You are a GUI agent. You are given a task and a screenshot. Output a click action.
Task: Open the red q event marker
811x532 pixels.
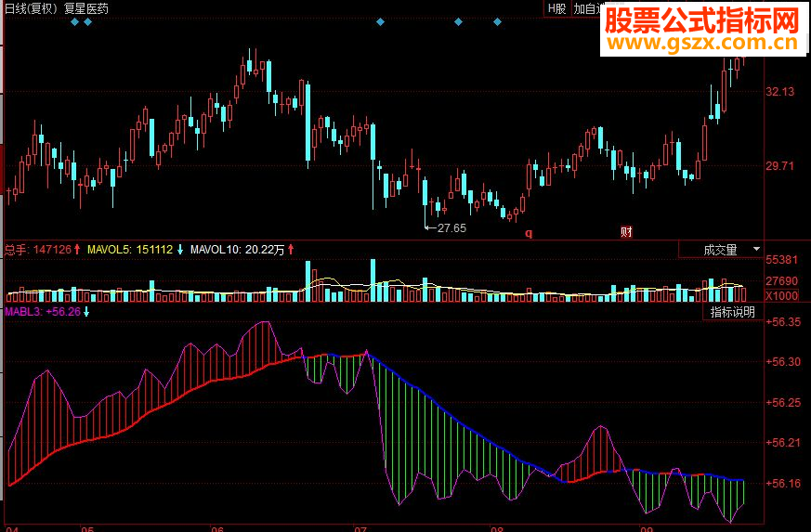[x=529, y=233]
